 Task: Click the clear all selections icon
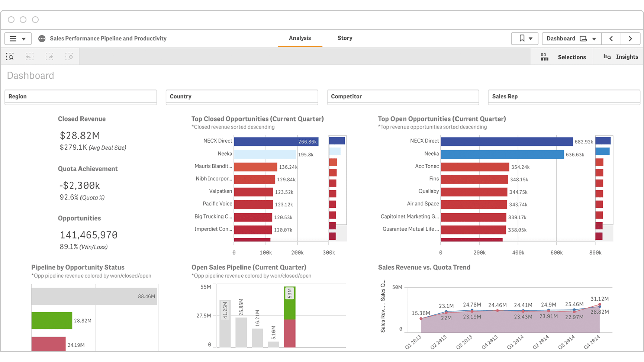pos(69,57)
